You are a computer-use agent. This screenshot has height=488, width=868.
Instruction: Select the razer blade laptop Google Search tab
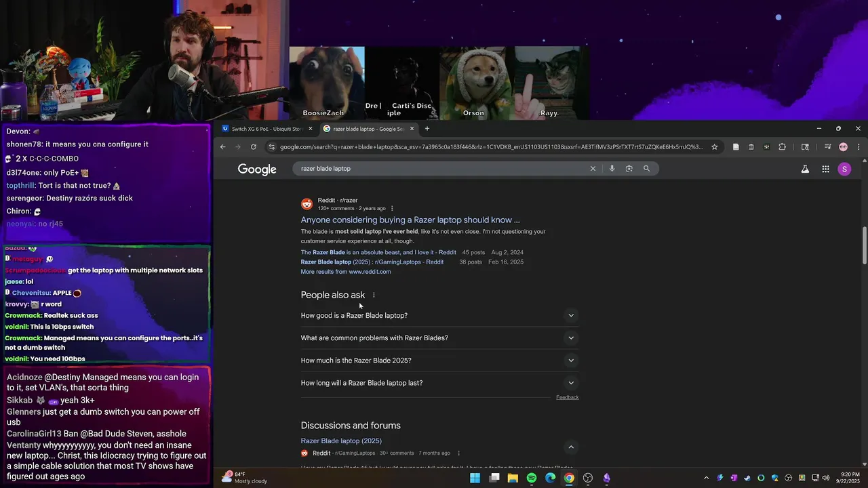(x=367, y=129)
